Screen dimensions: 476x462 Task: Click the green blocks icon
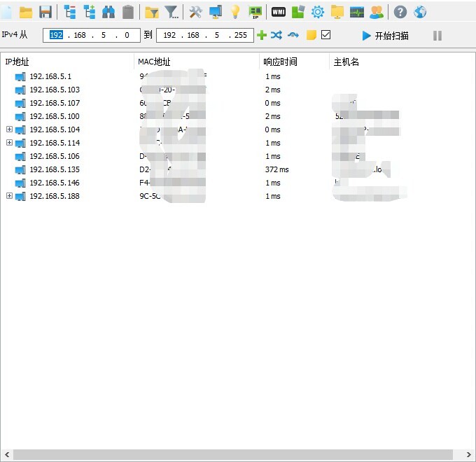click(x=297, y=12)
